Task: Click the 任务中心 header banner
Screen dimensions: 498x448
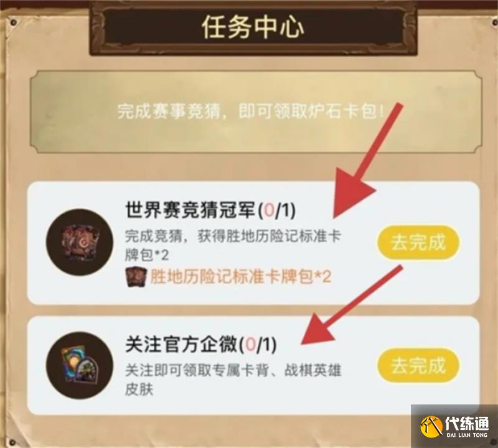Action: [x=253, y=28]
